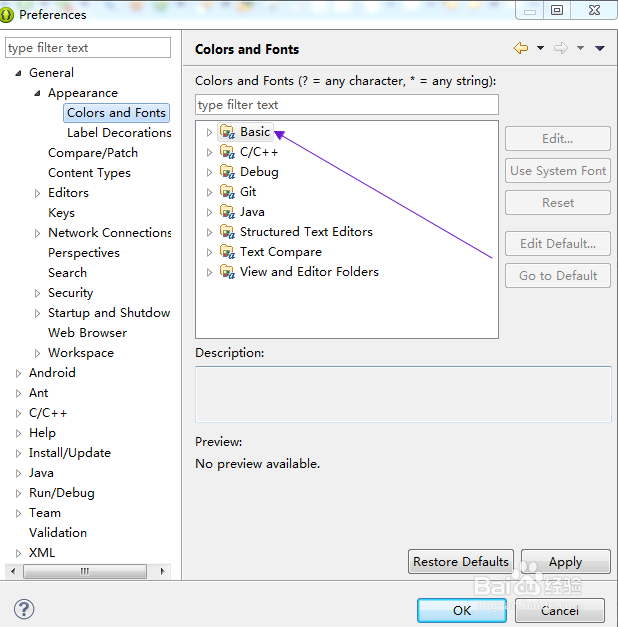Expand the Text Compare category
Screen dimensions: 618x627
click(x=209, y=252)
